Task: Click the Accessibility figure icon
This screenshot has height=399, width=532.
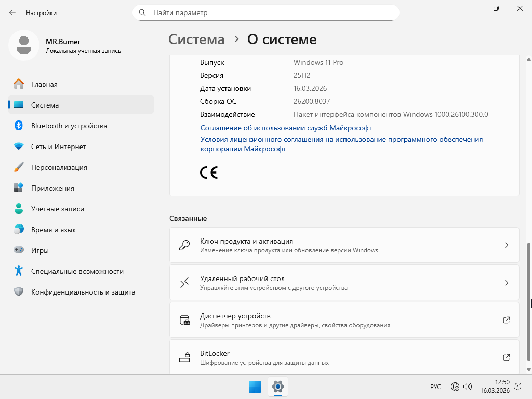Action: pyautogui.click(x=19, y=271)
